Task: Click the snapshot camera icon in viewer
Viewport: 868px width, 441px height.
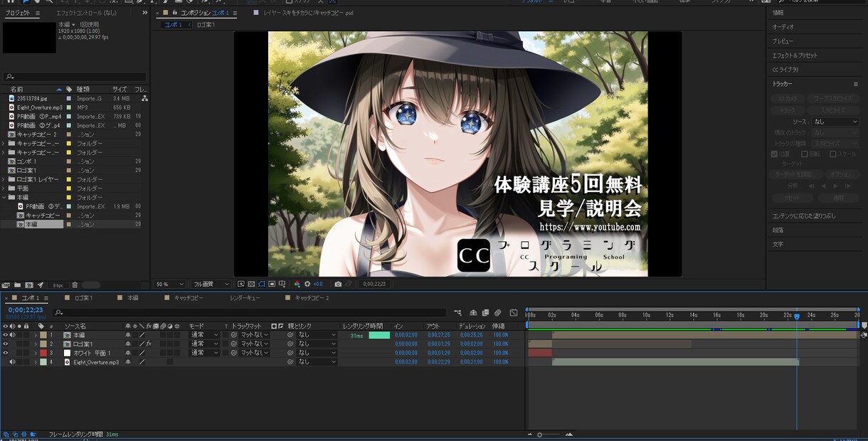Action: coord(337,284)
